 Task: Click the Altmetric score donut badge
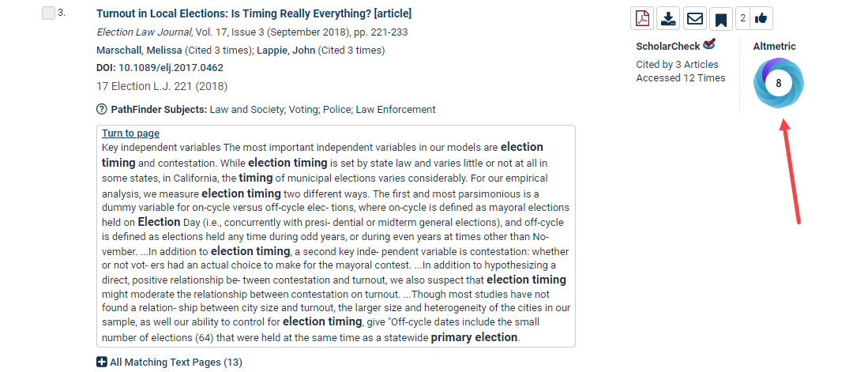point(778,83)
